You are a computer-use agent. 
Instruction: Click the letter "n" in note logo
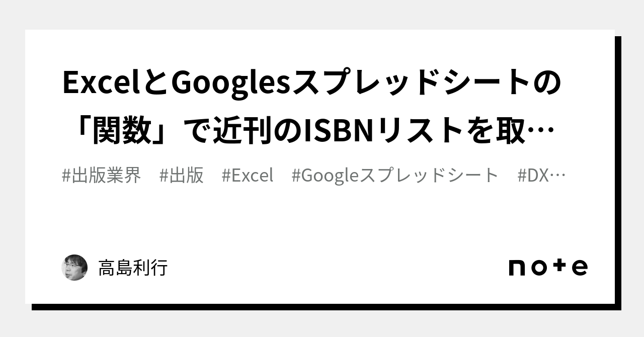point(518,268)
